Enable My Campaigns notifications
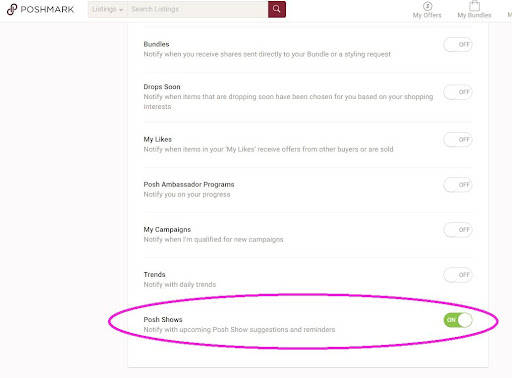512x378 pixels. coord(458,230)
